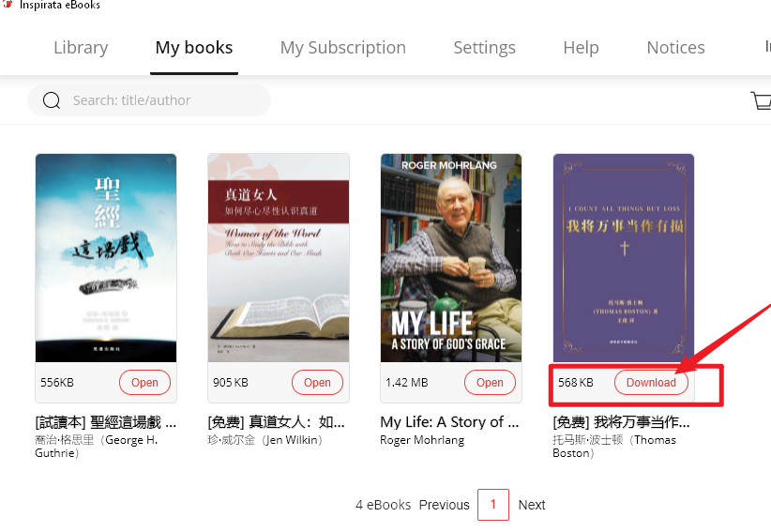Go to the Settings tab

484,48
